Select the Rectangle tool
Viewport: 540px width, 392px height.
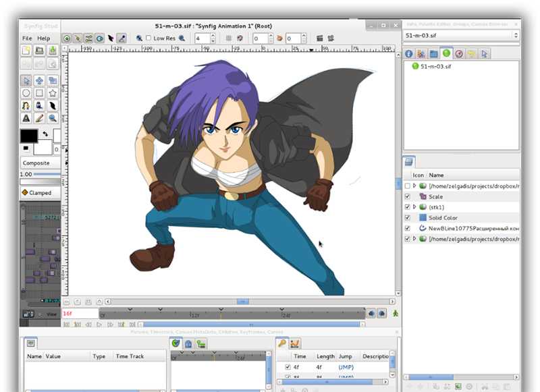39,93
